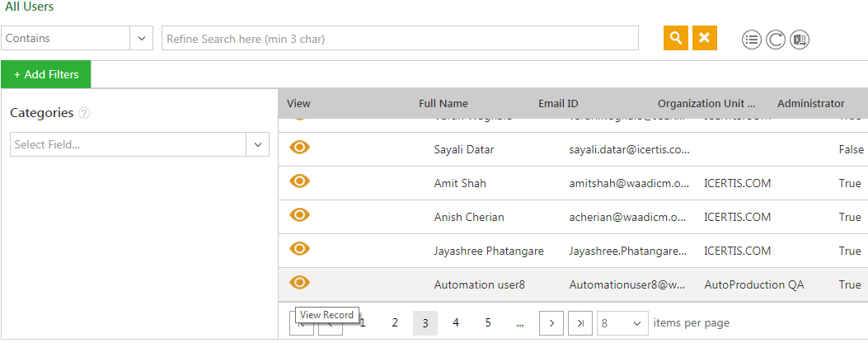Viewport: 868px width, 343px height.
Task: Go to the next page arrow
Action: (x=551, y=323)
